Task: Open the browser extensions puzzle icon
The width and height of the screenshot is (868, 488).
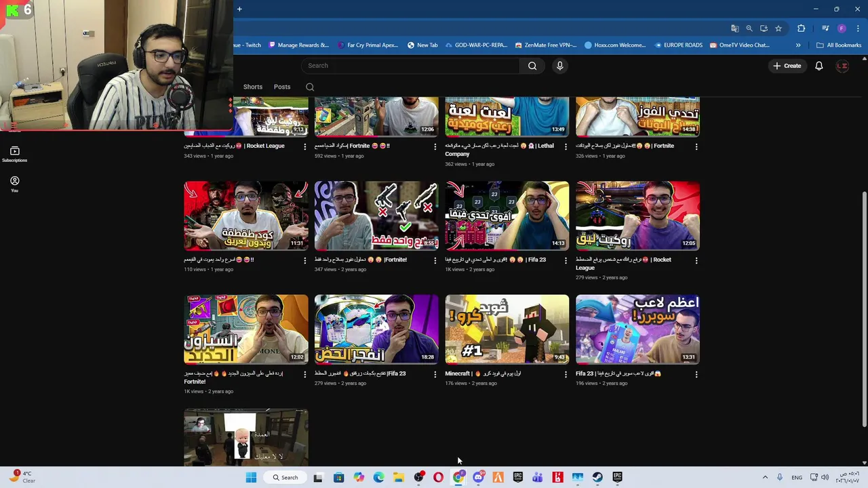Action: coord(802,28)
